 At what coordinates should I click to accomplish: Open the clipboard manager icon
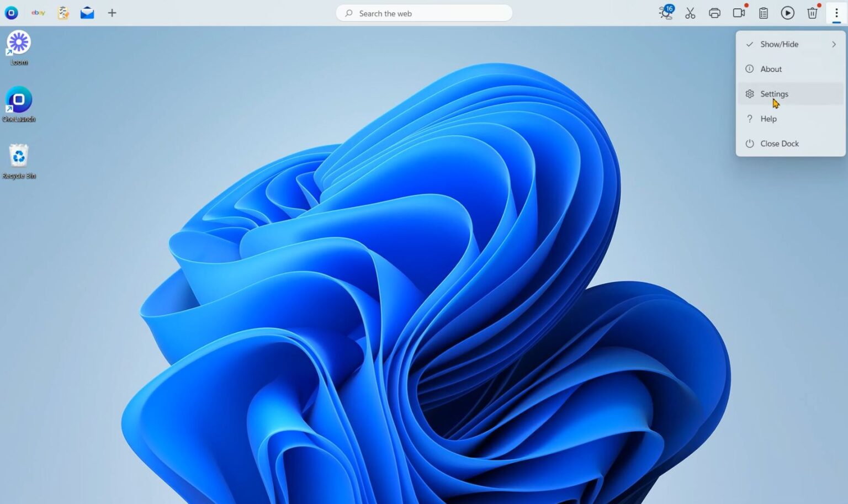coord(763,13)
